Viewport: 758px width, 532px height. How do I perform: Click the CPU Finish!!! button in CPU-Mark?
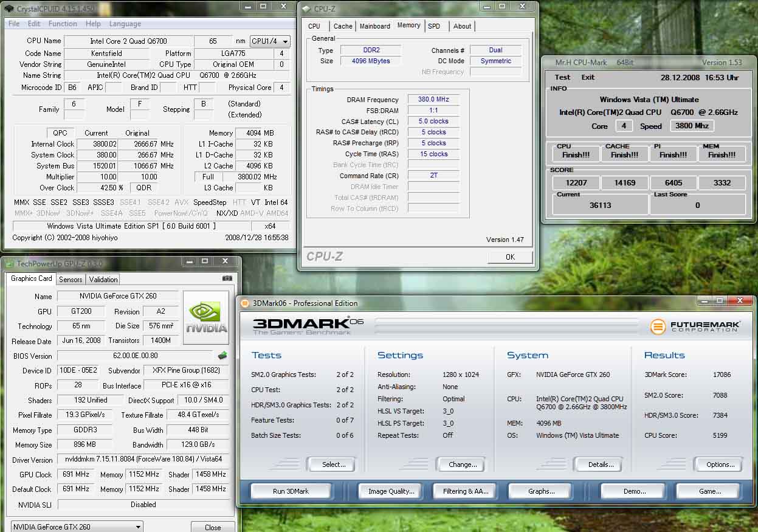576,154
